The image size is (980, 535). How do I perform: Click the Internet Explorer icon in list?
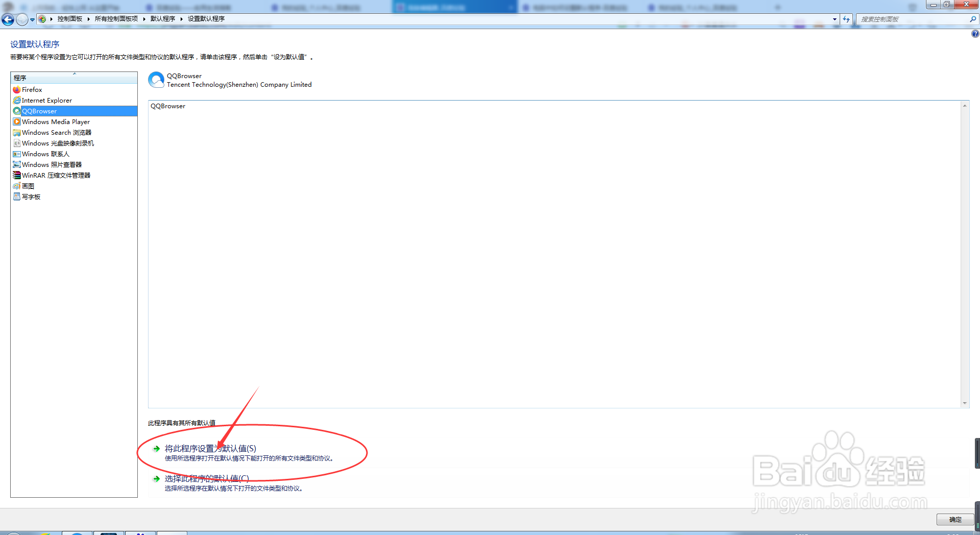coord(17,101)
